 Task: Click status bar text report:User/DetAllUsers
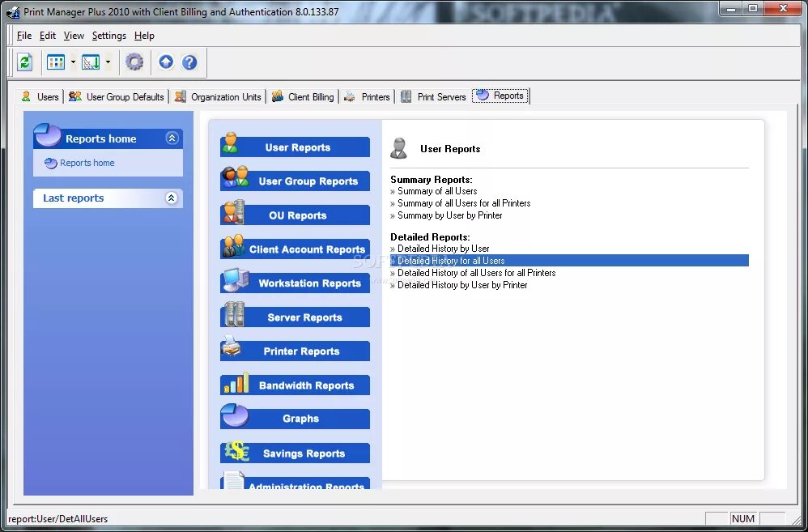pos(58,518)
